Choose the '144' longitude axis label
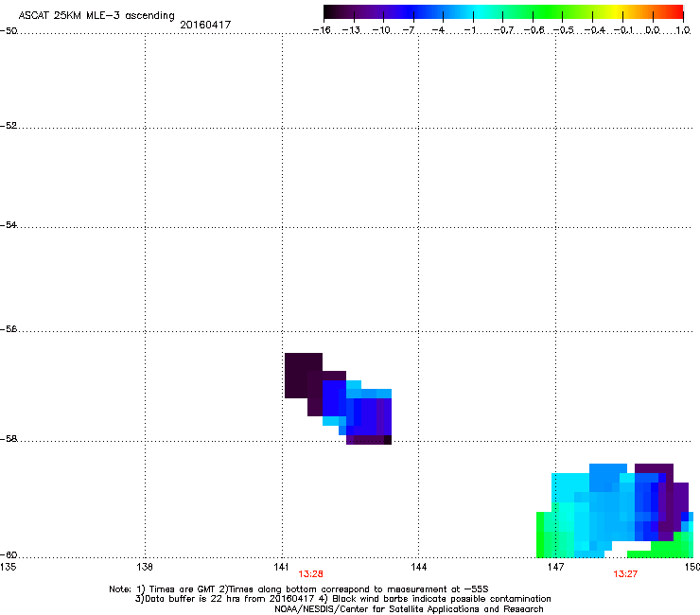Viewport: 700px width, 615px height. pyautogui.click(x=418, y=567)
